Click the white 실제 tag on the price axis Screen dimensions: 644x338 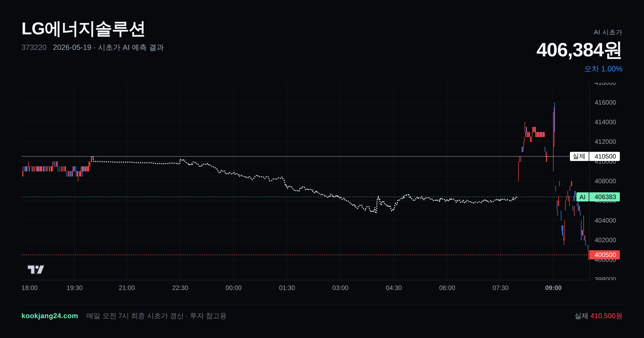[x=579, y=156]
